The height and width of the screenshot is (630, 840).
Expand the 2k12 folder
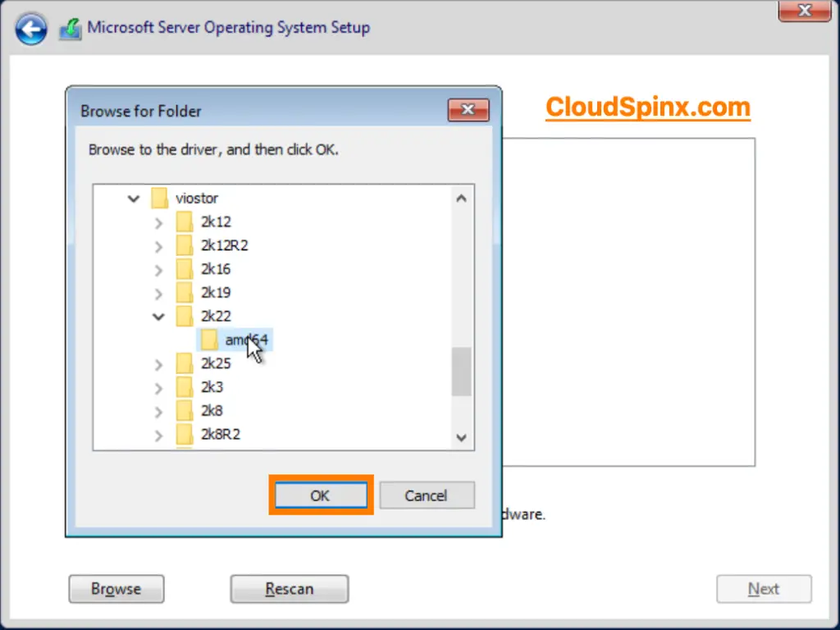[x=158, y=221]
